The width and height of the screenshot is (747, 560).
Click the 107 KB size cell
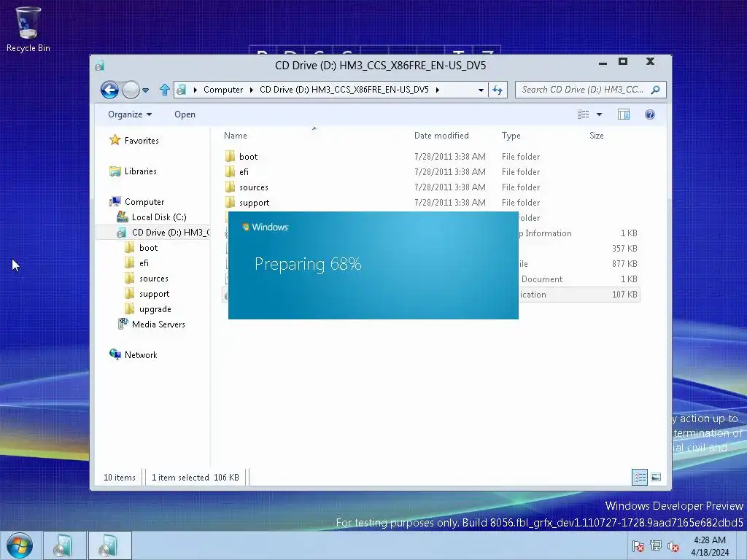click(x=624, y=295)
